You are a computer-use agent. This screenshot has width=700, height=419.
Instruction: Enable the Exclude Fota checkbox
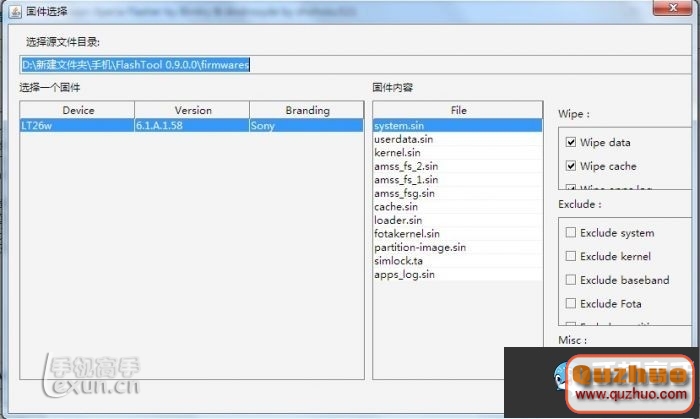[571, 303]
